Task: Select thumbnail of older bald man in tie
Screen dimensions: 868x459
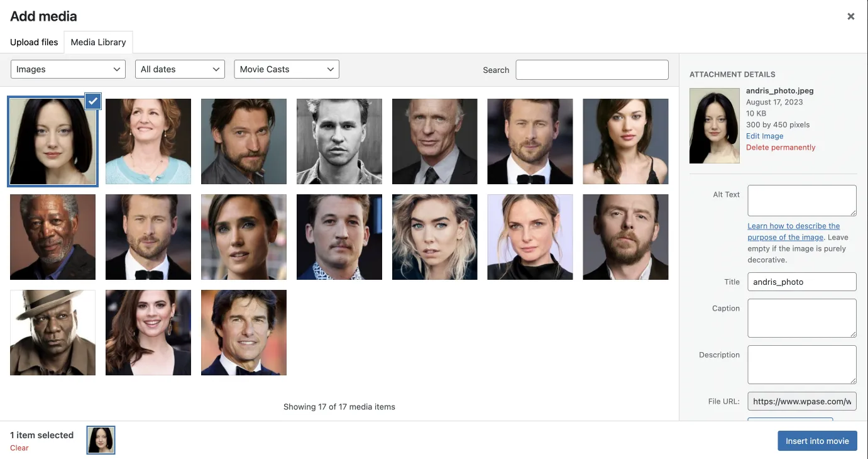Action: (435, 141)
